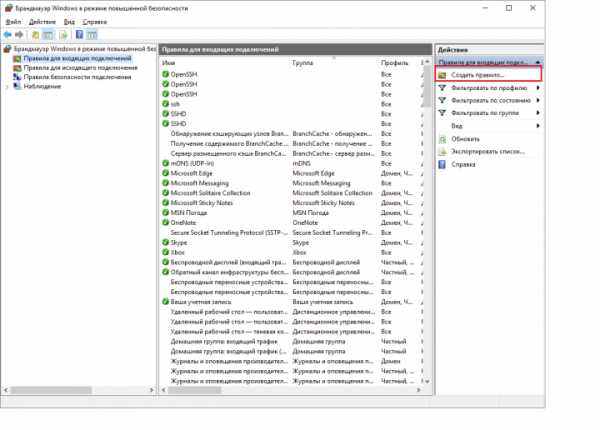Viewport: 600px width, 430px height.
Task: Click the Back arrow in the toolbar
Action: point(8,33)
